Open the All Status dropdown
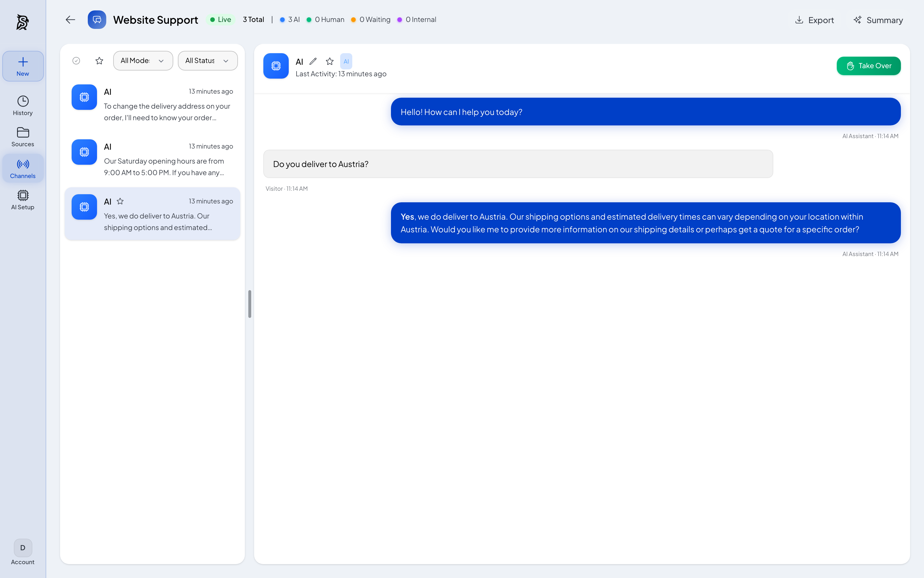Image resolution: width=924 pixels, height=578 pixels. point(208,61)
